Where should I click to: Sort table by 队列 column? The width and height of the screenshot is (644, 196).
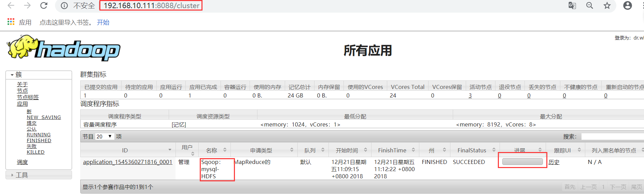[x=313, y=150]
